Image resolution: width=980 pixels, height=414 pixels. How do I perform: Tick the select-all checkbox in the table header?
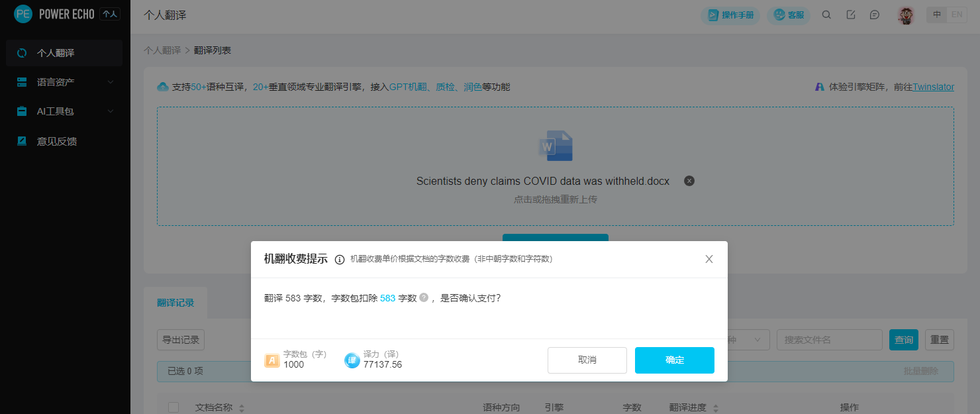pos(173,407)
